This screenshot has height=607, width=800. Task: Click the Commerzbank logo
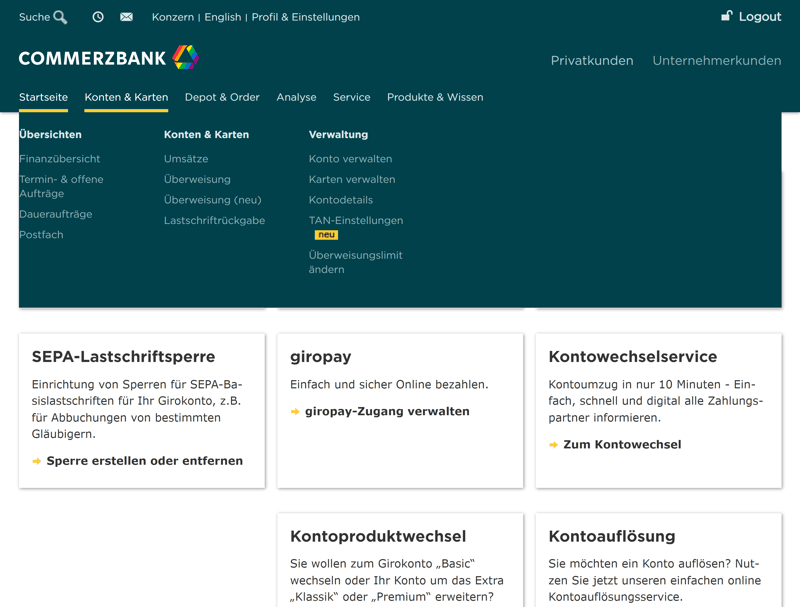108,58
